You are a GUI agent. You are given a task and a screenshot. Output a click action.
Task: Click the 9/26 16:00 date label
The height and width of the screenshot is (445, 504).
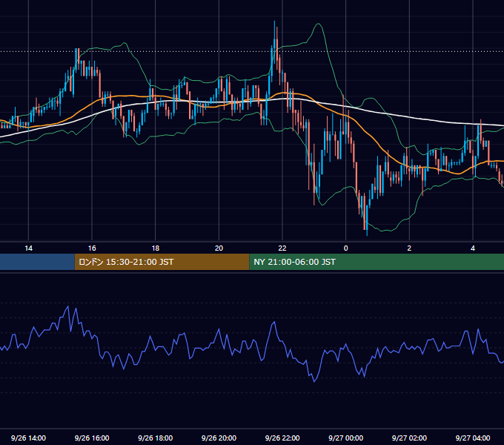[x=92, y=438]
